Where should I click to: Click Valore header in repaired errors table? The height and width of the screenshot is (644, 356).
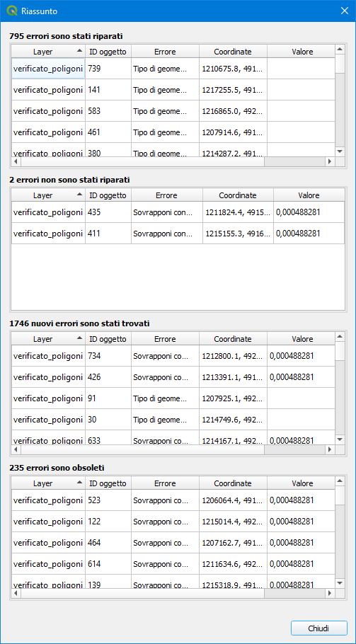point(303,52)
